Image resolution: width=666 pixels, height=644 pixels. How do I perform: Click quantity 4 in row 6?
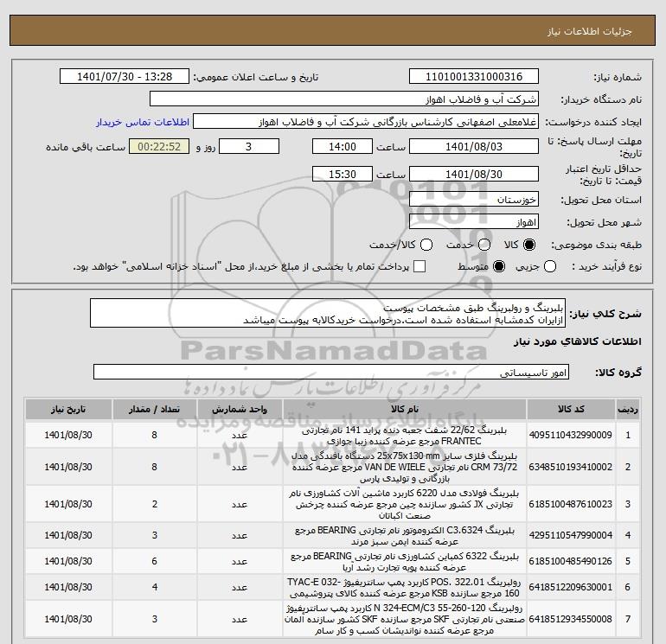coord(154,587)
